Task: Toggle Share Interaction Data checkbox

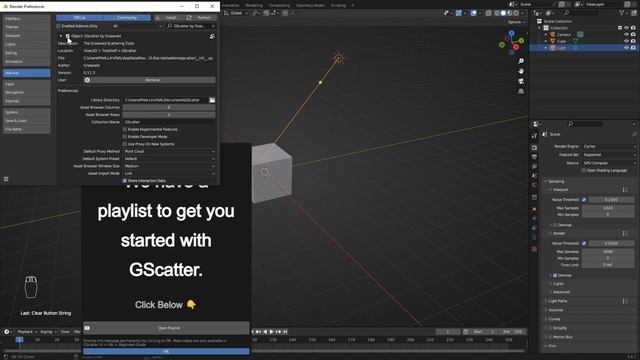Action: [x=125, y=180]
